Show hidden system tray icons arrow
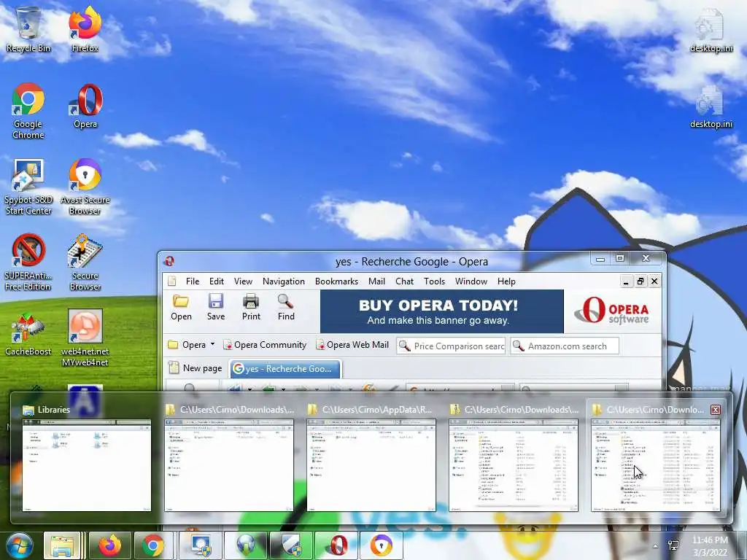Screen dimensions: 747x560 656,546
